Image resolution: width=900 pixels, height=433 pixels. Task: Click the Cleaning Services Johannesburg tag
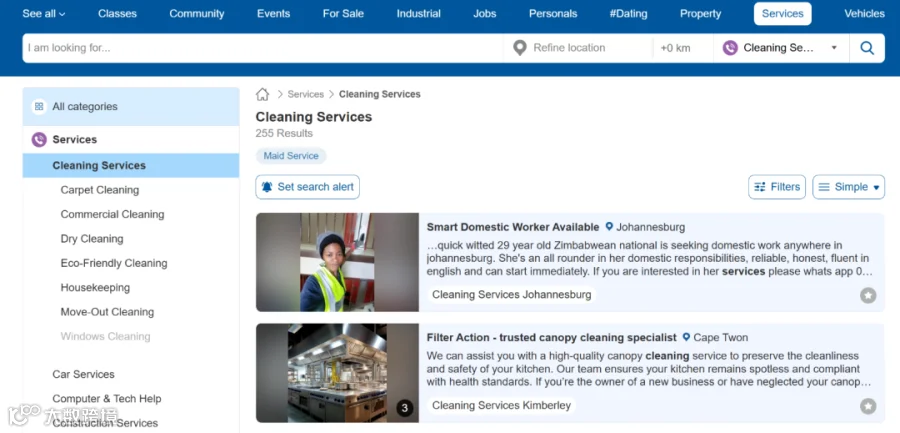[511, 295]
